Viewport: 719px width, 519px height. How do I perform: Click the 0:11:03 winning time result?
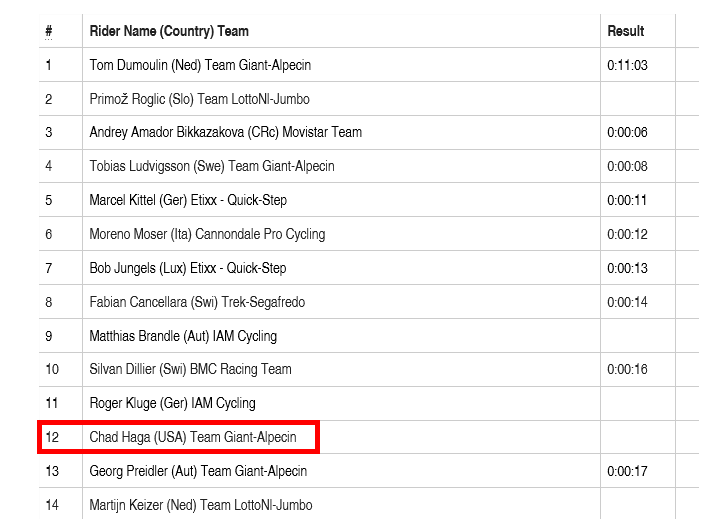point(627,65)
